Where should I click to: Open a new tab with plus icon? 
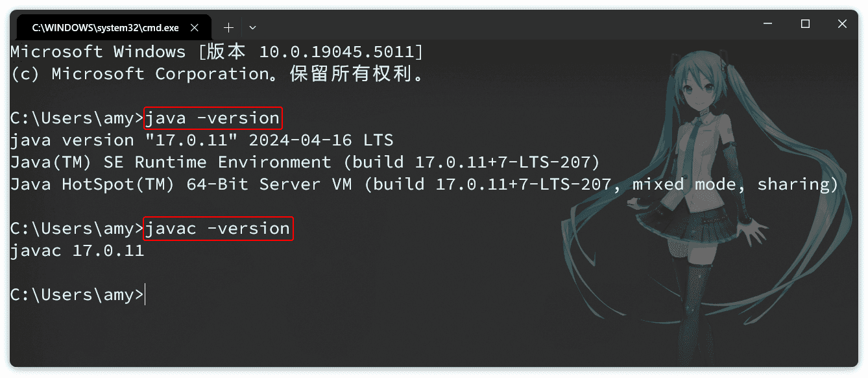tap(228, 27)
